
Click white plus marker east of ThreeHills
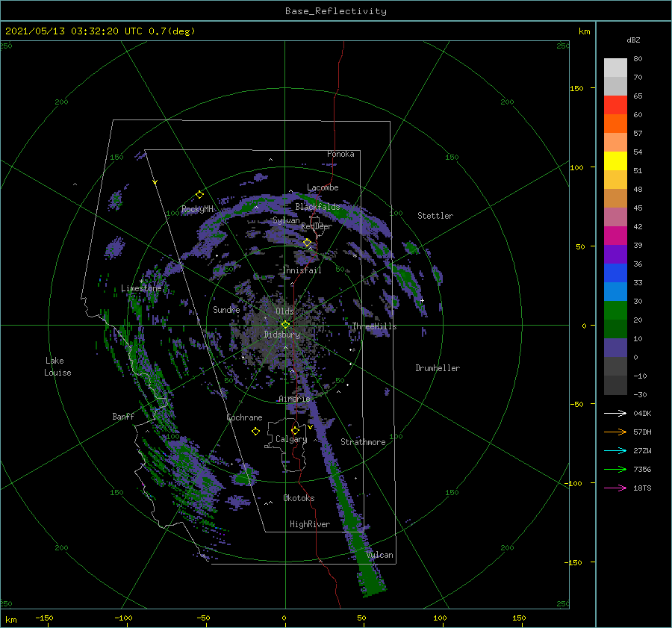click(x=422, y=300)
